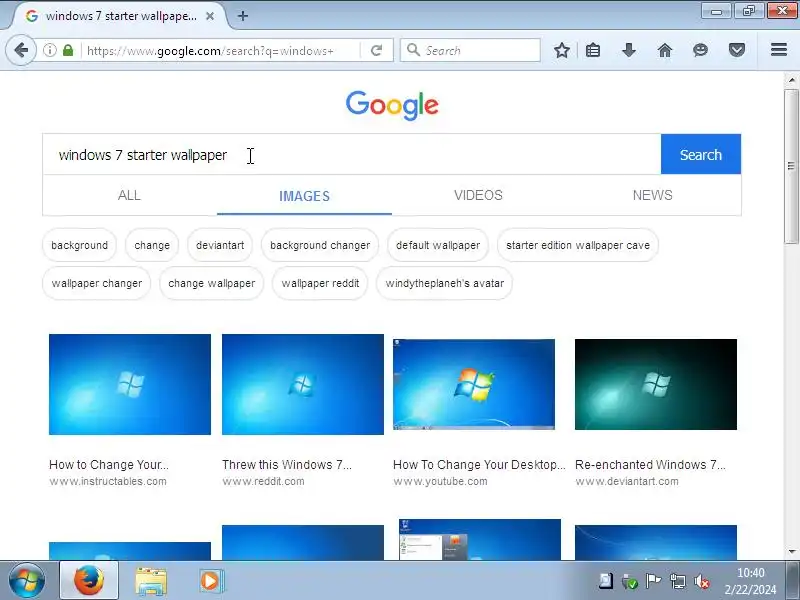This screenshot has height=600, width=800.
Task: Select the IMAGES tab
Action: click(304, 196)
